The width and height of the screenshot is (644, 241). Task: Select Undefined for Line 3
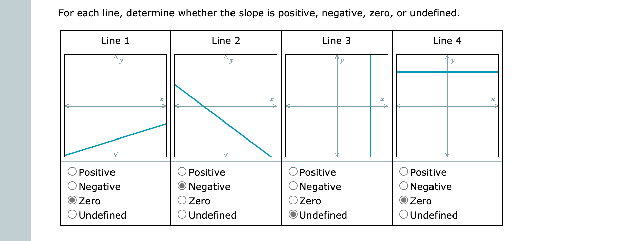pyautogui.click(x=293, y=215)
